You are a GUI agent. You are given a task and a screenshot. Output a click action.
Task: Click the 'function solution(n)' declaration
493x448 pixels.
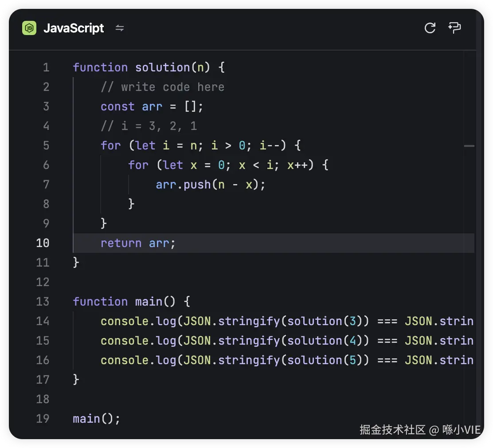point(149,67)
